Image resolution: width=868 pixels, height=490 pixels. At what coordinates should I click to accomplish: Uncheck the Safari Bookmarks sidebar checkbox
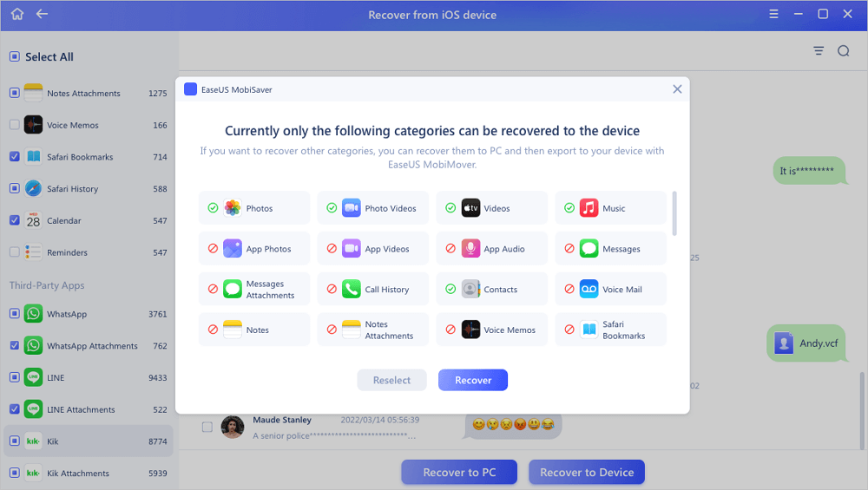pos(15,156)
